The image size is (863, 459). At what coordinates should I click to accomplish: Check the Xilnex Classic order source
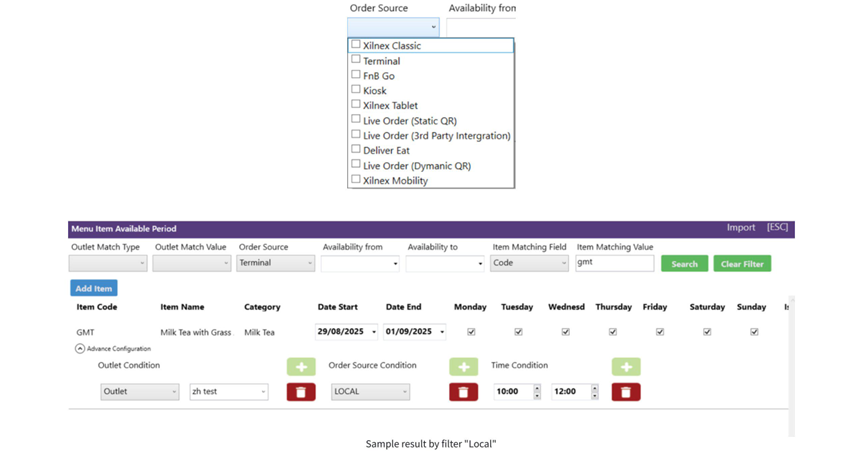tap(356, 45)
